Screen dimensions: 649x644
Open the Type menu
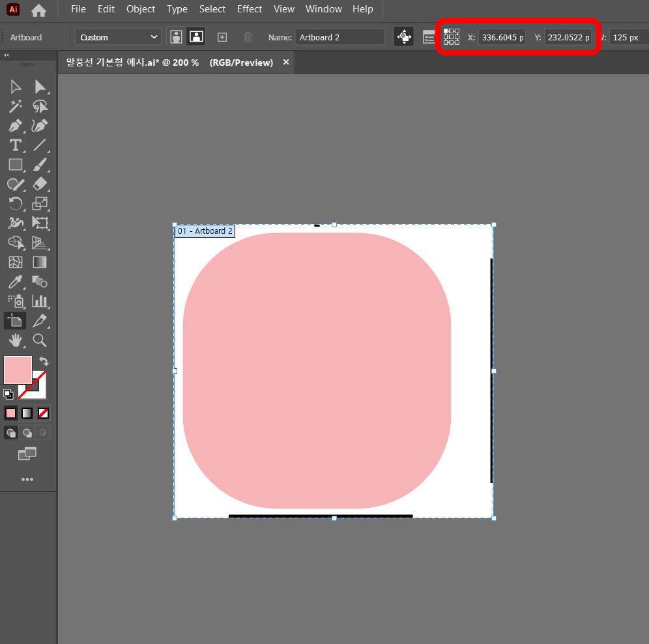[x=177, y=9]
